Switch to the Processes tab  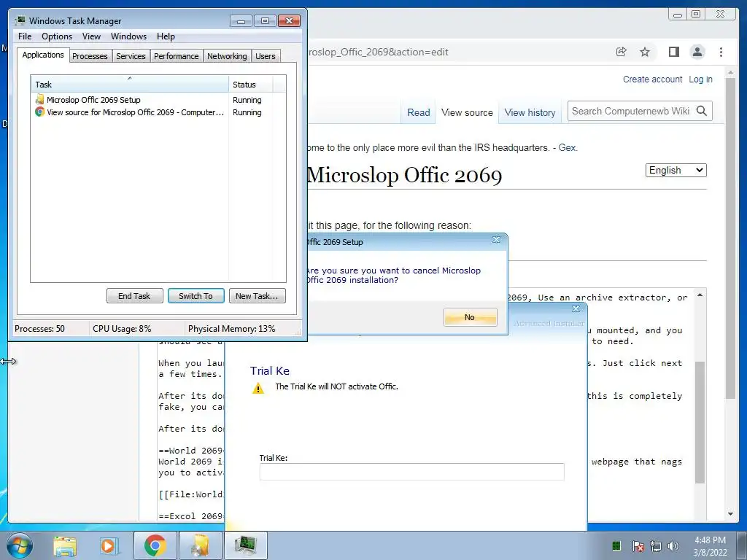(x=90, y=56)
